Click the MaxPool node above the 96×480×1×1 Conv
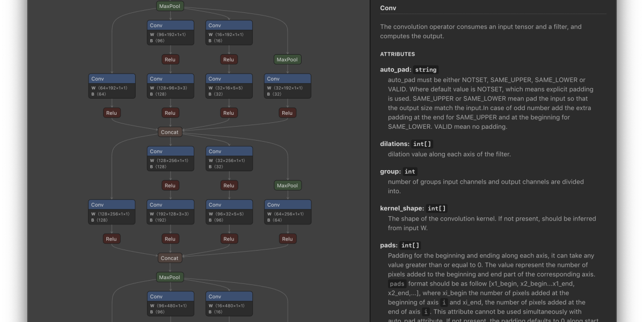The width and height of the screenshot is (644, 322). [x=170, y=277]
